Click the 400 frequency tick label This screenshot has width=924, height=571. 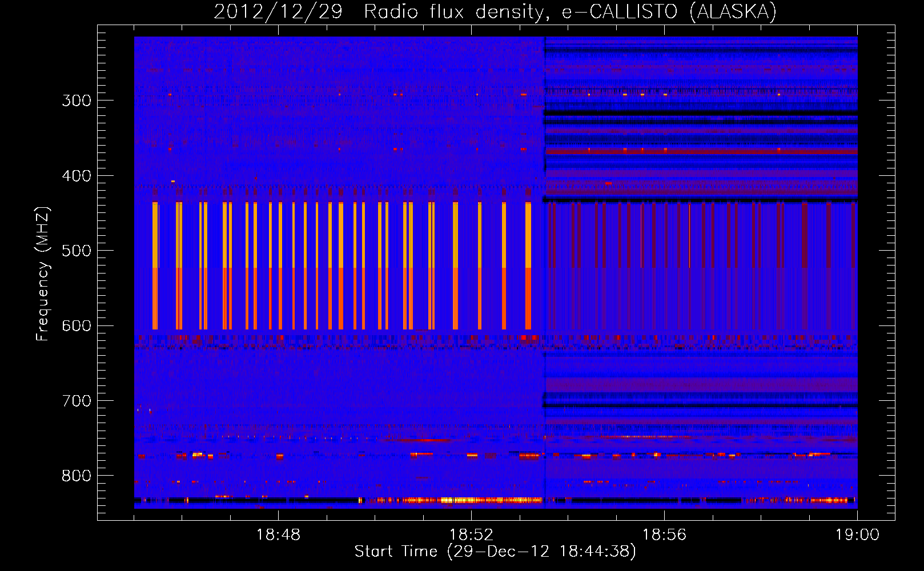[77, 176]
